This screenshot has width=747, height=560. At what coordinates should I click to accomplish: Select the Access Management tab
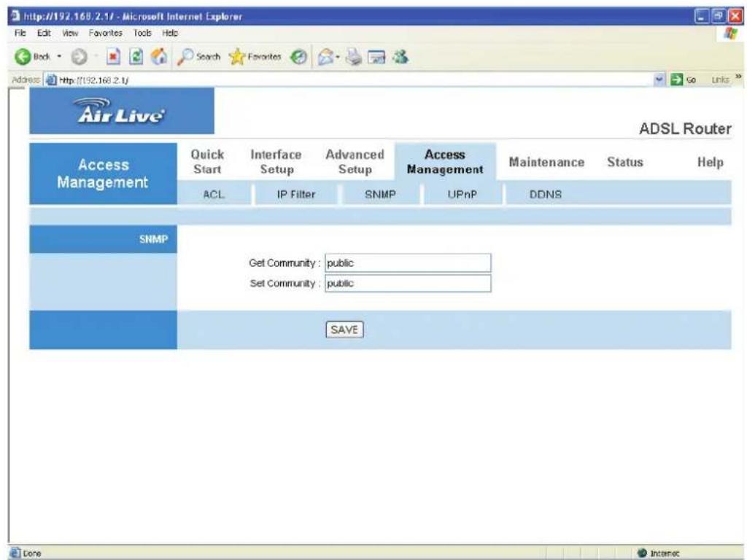pyautogui.click(x=445, y=162)
